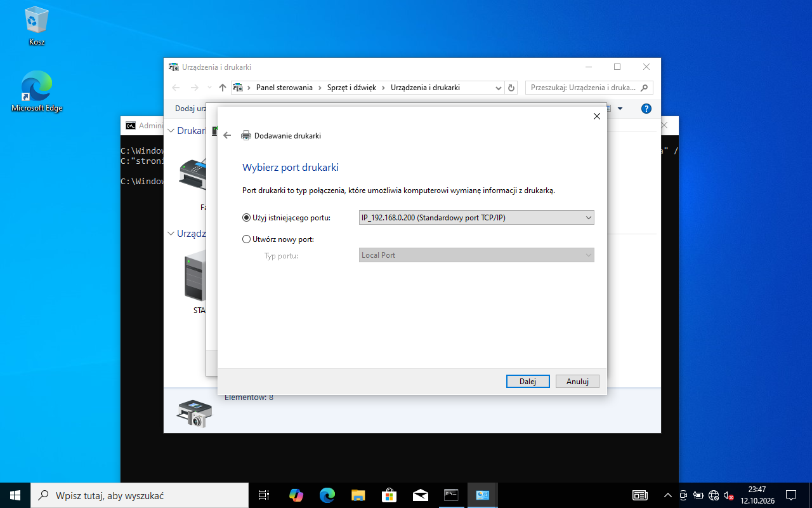
Task: Click 'Panel sterowania' in the breadcrumb
Action: pos(284,88)
